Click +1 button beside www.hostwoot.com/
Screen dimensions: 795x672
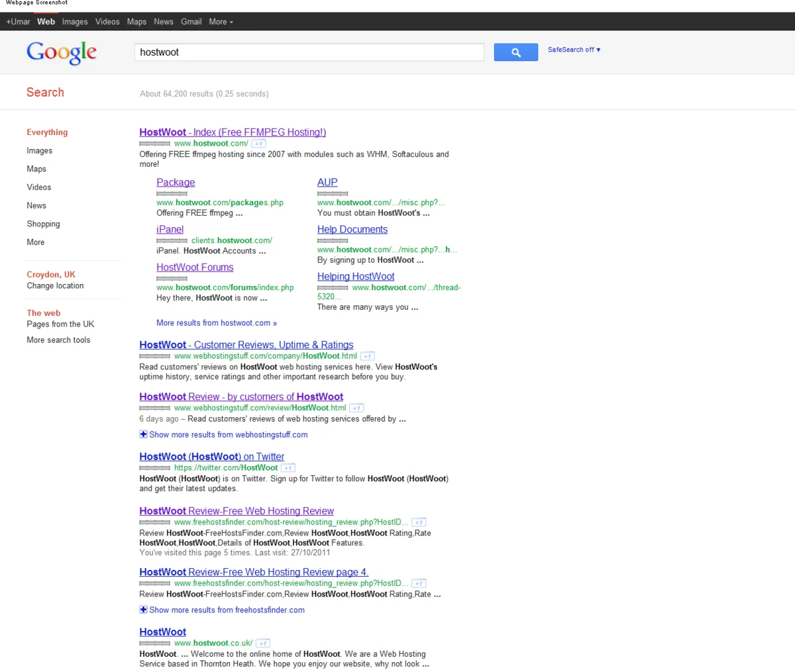[x=258, y=144]
